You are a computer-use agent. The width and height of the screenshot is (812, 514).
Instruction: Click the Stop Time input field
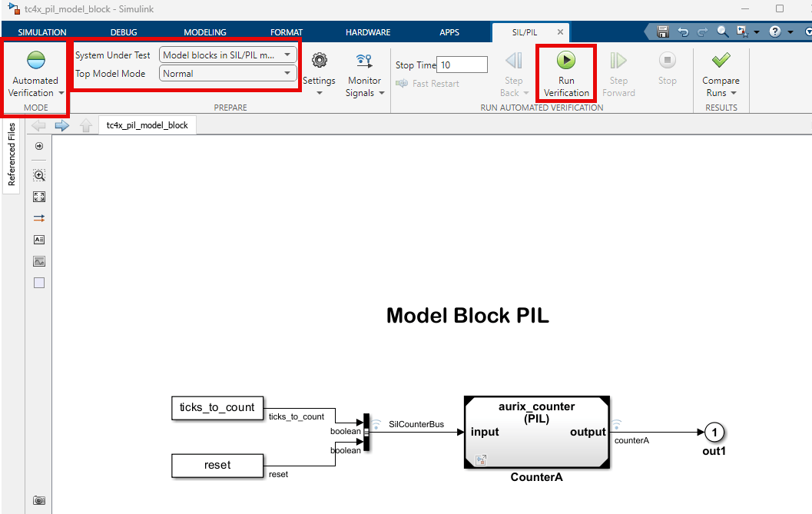tap(462, 65)
